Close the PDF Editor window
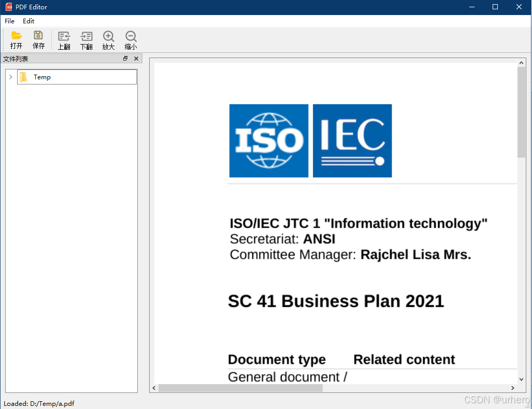The width and height of the screenshot is (532, 409). pyautogui.click(x=519, y=7)
